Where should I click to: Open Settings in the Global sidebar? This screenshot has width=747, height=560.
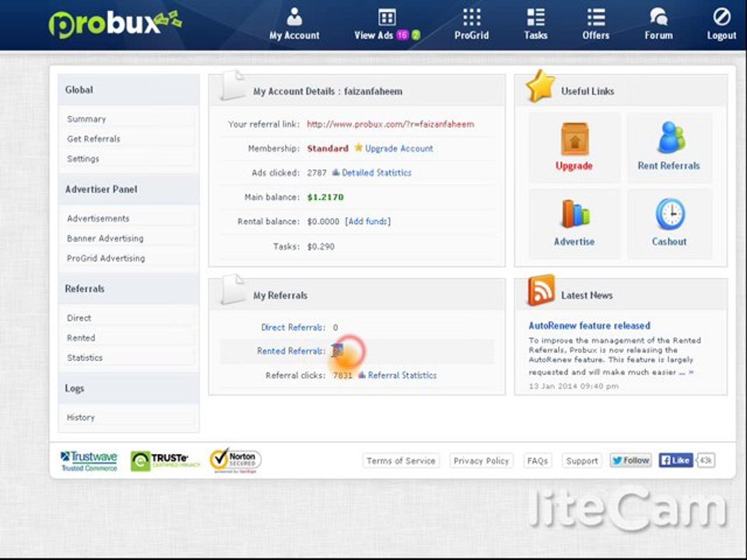click(83, 159)
